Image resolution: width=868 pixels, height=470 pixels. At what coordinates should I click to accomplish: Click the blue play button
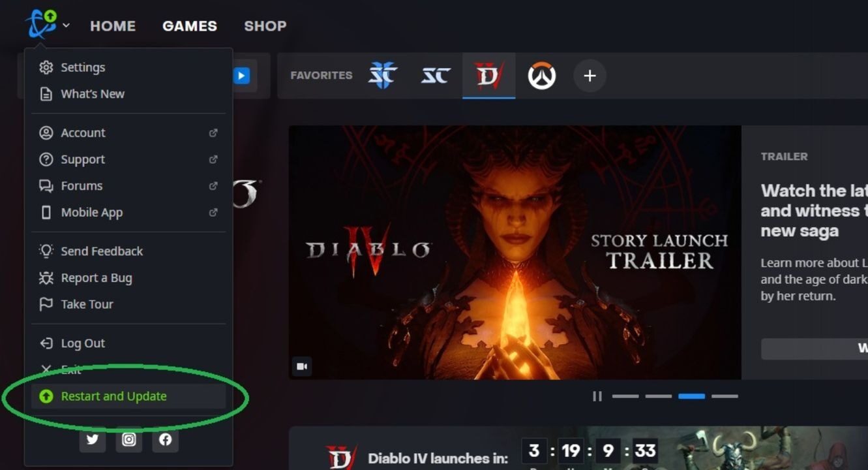(241, 76)
